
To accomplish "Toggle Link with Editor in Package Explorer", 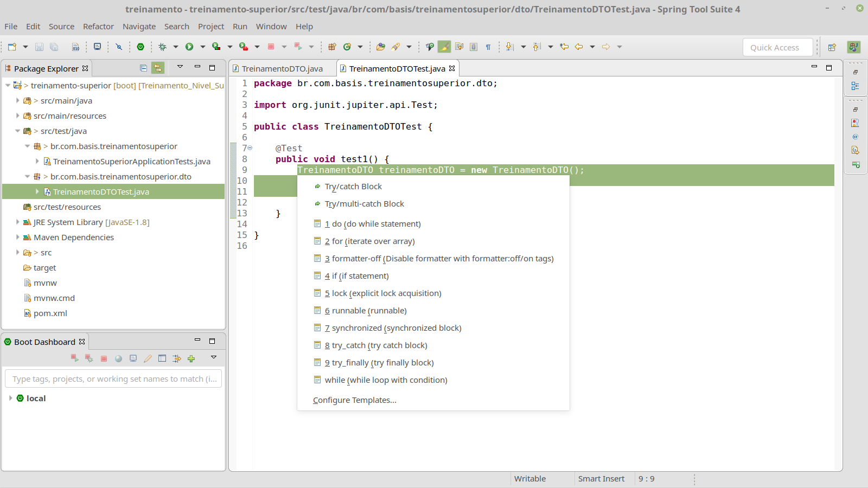I will point(158,68).
